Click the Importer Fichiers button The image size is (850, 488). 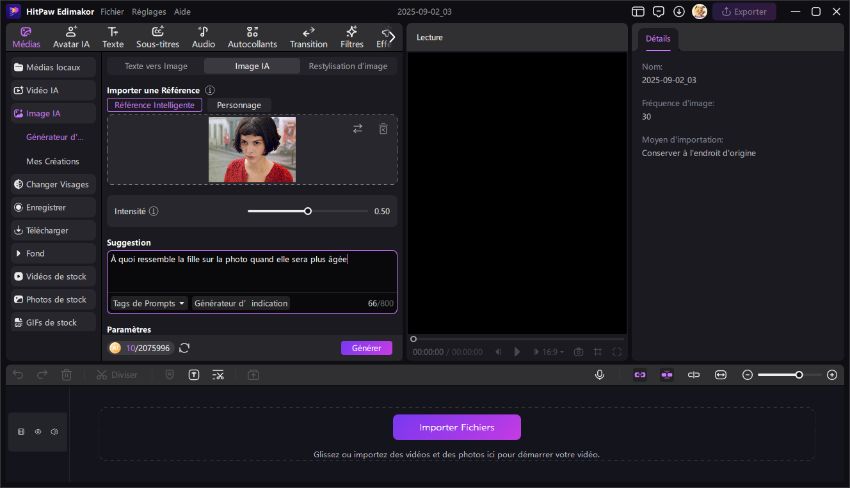pos(456,427)
